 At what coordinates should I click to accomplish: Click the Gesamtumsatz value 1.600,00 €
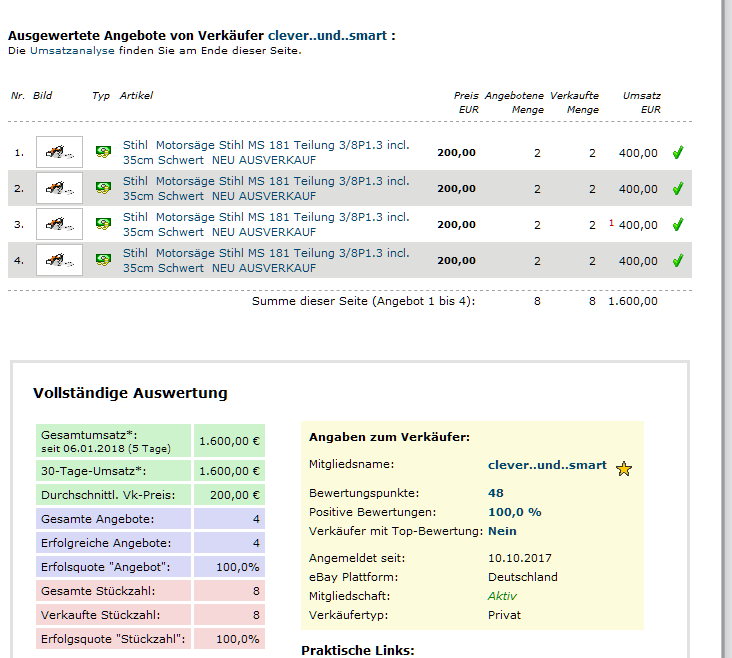click(229, 440)
